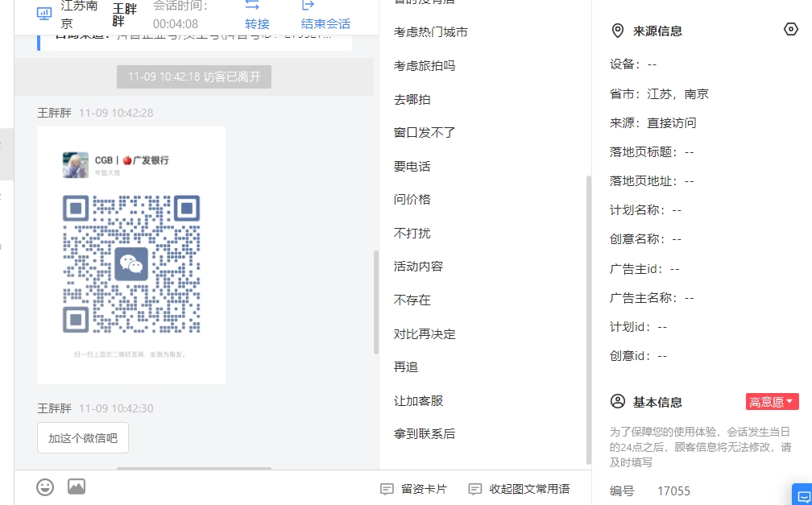Select quick phrase 不存在
This screenshot has width=812, height=505.
point(412,300)
